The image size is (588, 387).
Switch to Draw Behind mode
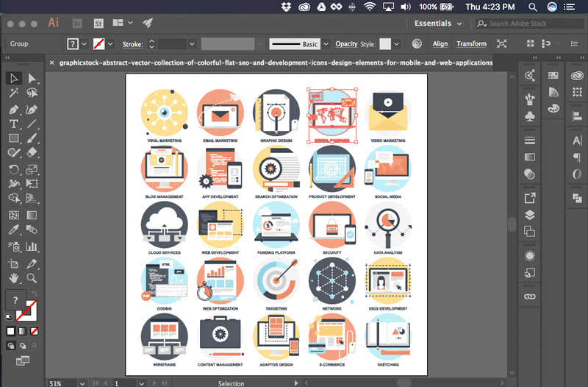tap(23, 344)
